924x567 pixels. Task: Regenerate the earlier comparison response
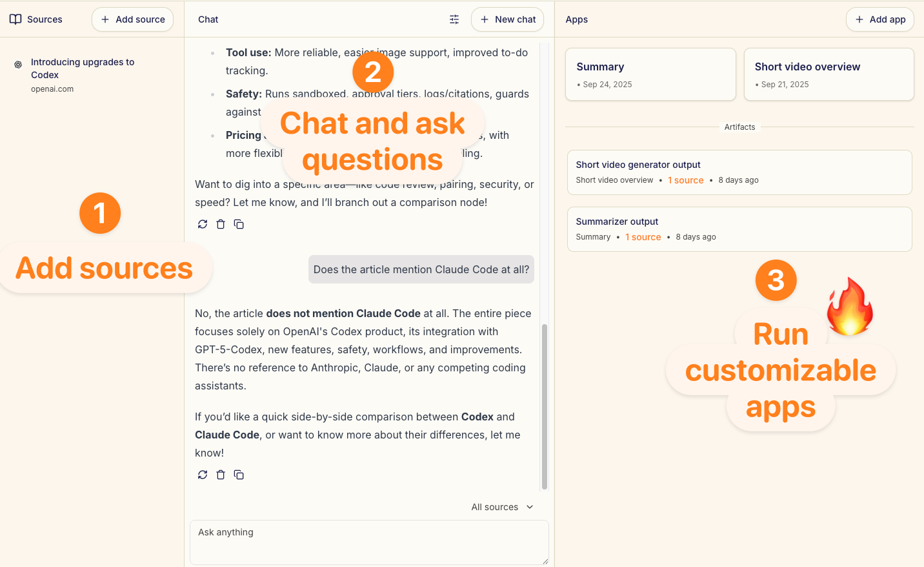tap(203, 224)
